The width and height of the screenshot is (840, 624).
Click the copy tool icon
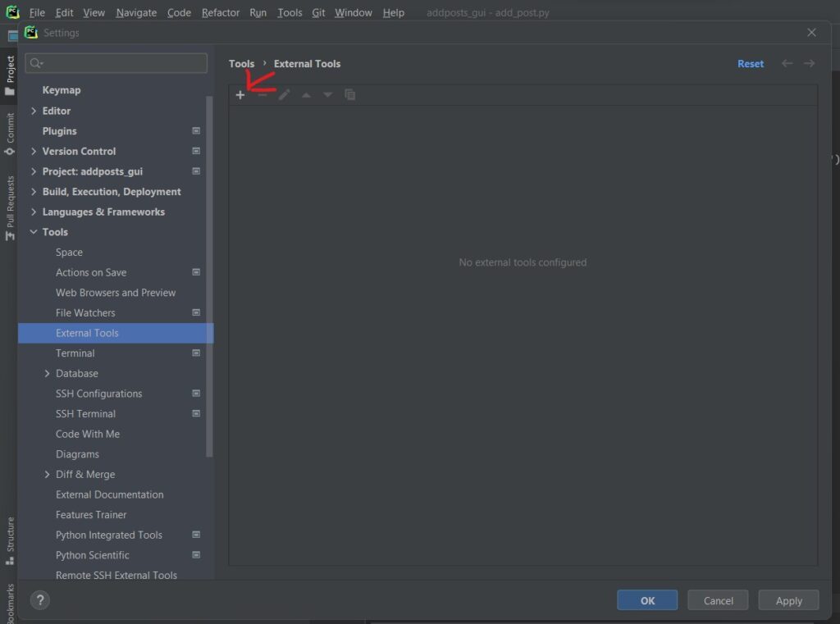[x=349, y=95]
